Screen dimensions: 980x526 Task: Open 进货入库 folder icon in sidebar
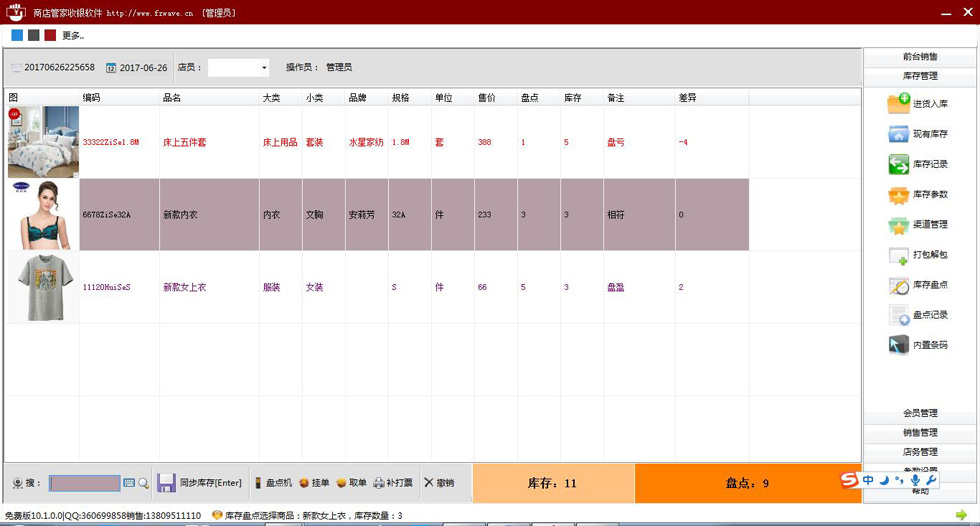[898, 104]
